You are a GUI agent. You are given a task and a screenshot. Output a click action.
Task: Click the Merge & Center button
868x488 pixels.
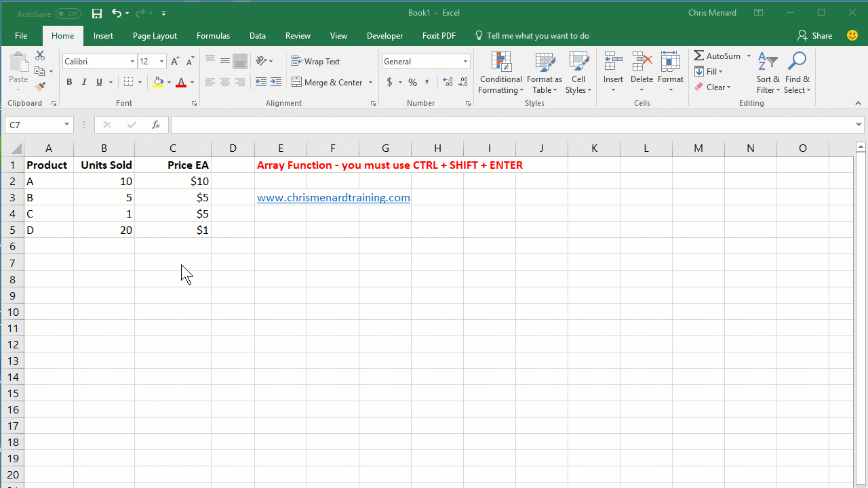[x=327, y=83]
